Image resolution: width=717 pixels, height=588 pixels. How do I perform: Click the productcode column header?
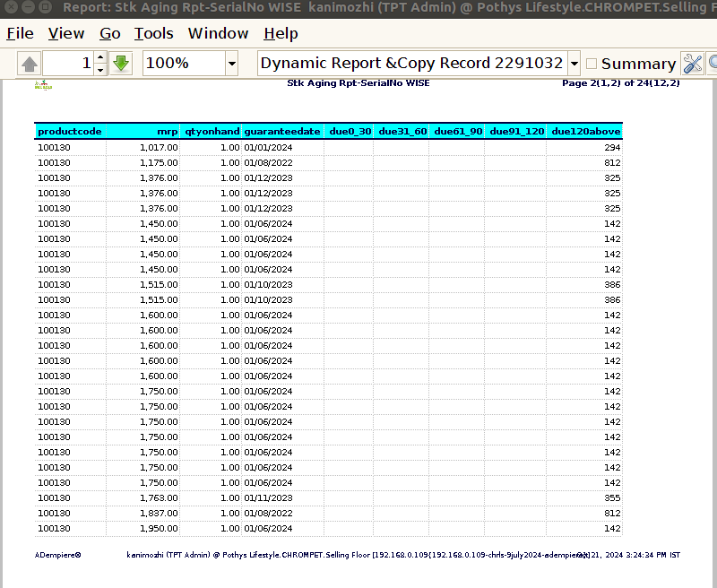point(71,131)
